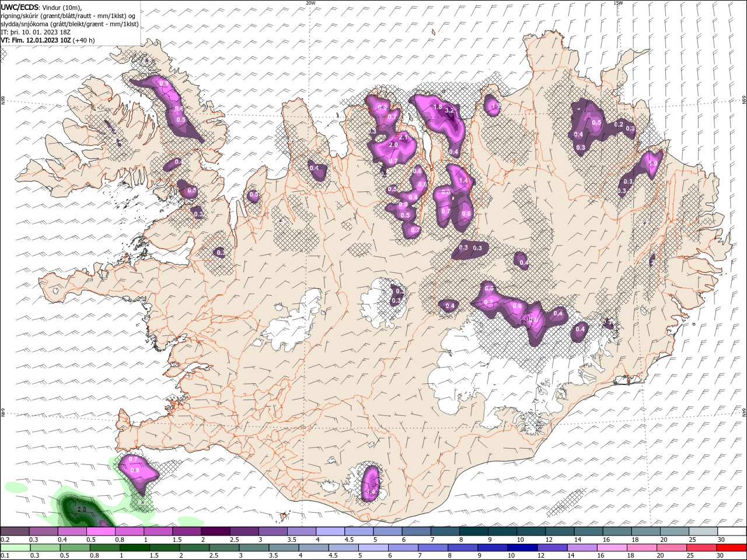747x560 pixels.
Task: Click the snow legend swatch labeled 14
Action: pyautogui.click(x=588, y=531)
